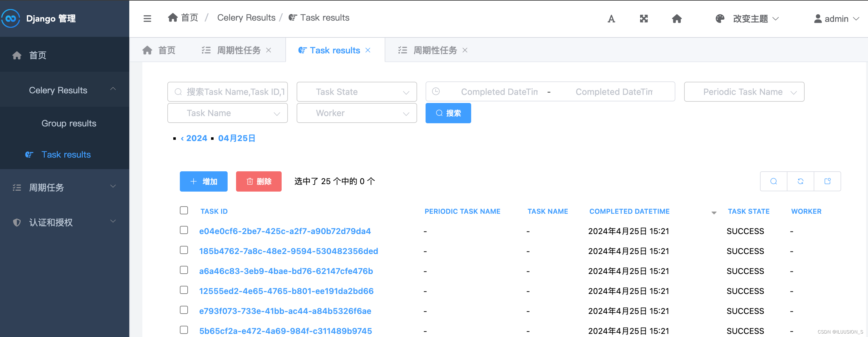The width and height of the screenshot is (868, 337).
Task: Click the start Completed DateTime field
Action: coord(499,91)
